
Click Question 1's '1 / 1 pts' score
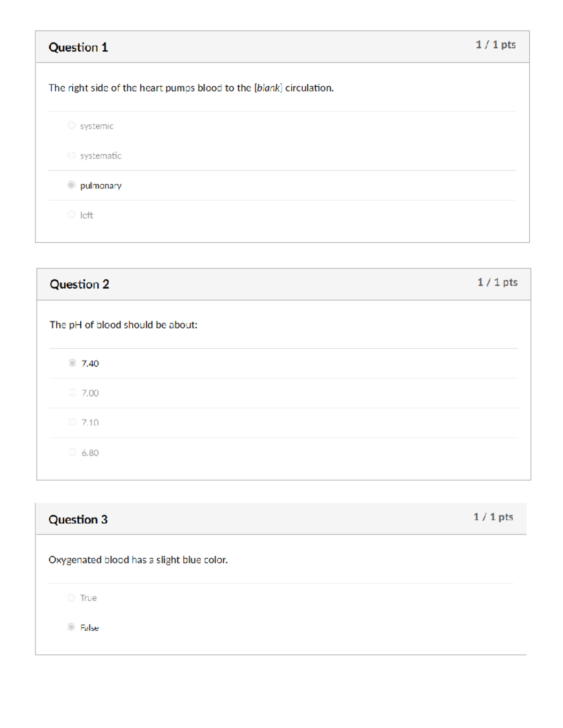(x=495, y=45)
